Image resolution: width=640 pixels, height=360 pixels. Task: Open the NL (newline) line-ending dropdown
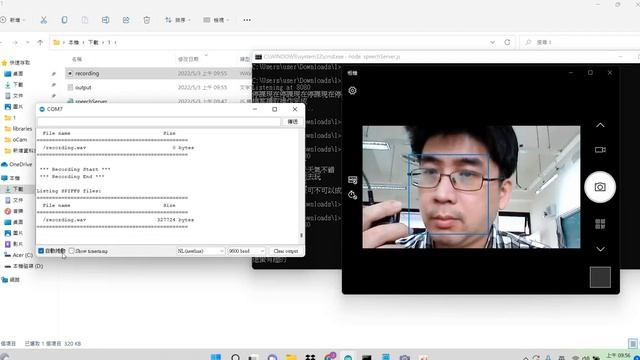coord(200,251)
